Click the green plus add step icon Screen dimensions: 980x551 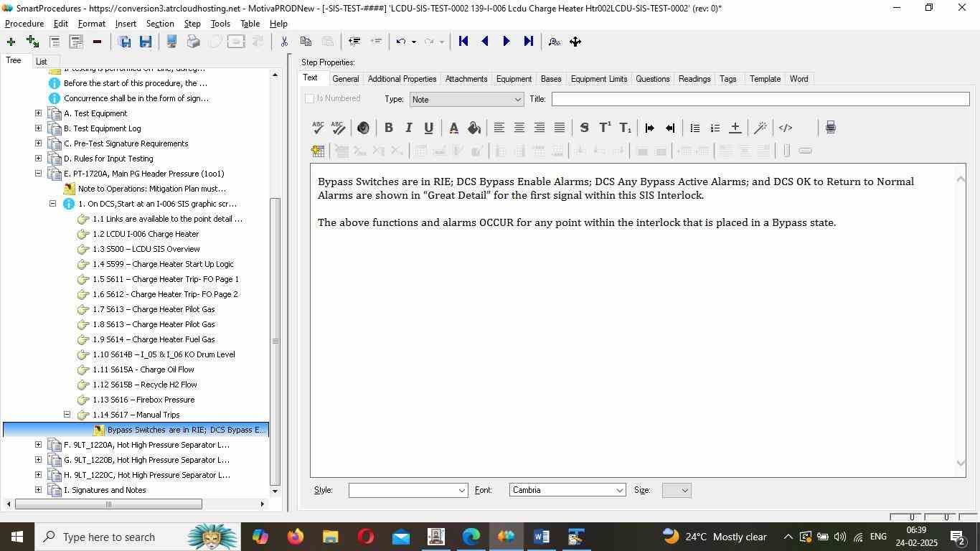[x=11, y=42]
